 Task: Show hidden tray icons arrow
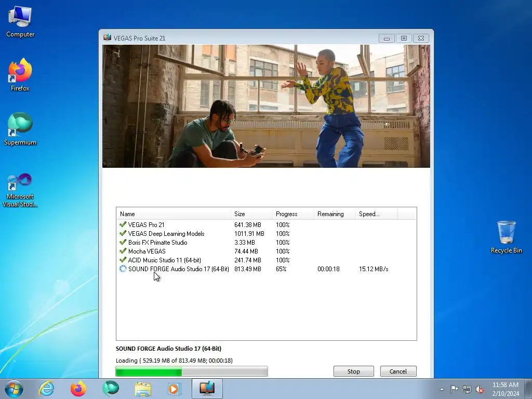point(442,389)
